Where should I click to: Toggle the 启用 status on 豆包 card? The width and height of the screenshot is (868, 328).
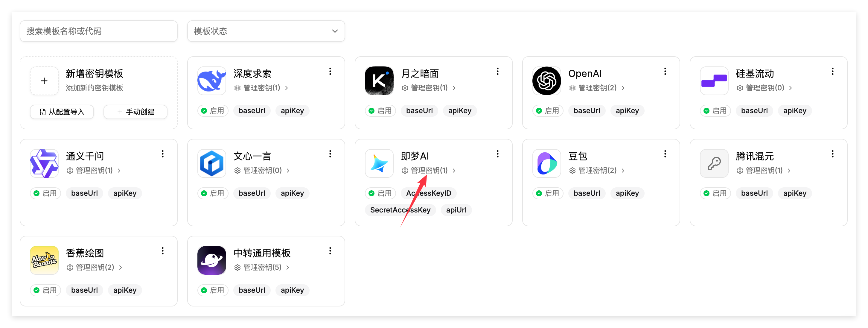548,193
